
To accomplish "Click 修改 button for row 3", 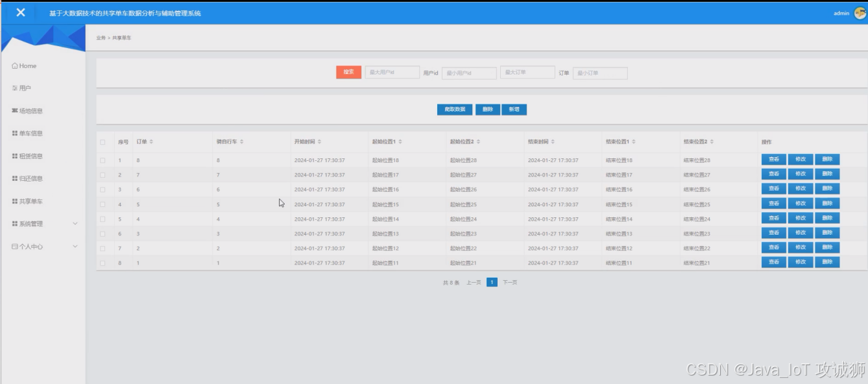I will click(800, 189).
